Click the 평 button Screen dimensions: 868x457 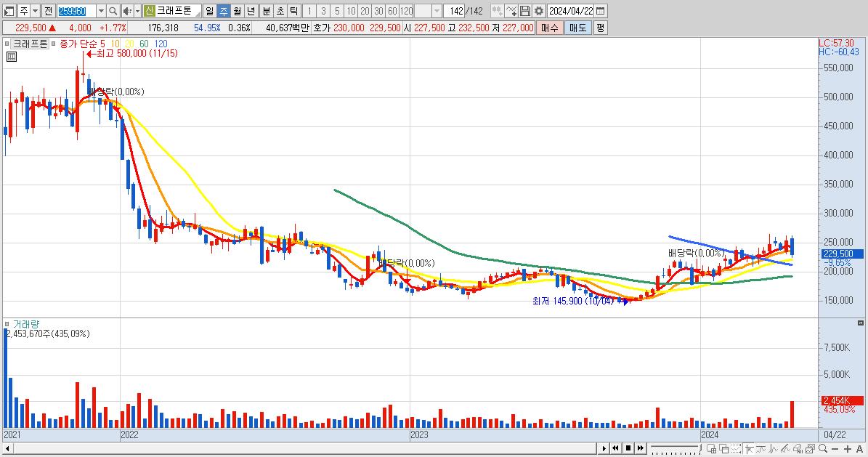[600, 28]
